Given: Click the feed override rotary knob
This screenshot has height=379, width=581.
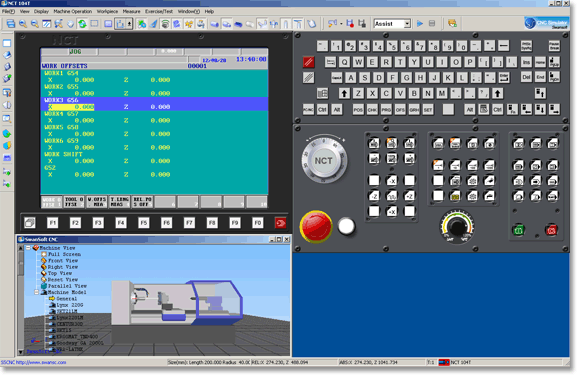Looking at the screenshot, I should [457, 227].
